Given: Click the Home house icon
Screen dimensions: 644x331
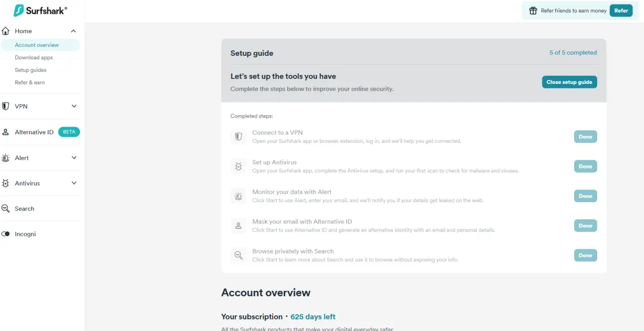Looking at the screenshot, I should pyautogui.click(x=6, y=31).
